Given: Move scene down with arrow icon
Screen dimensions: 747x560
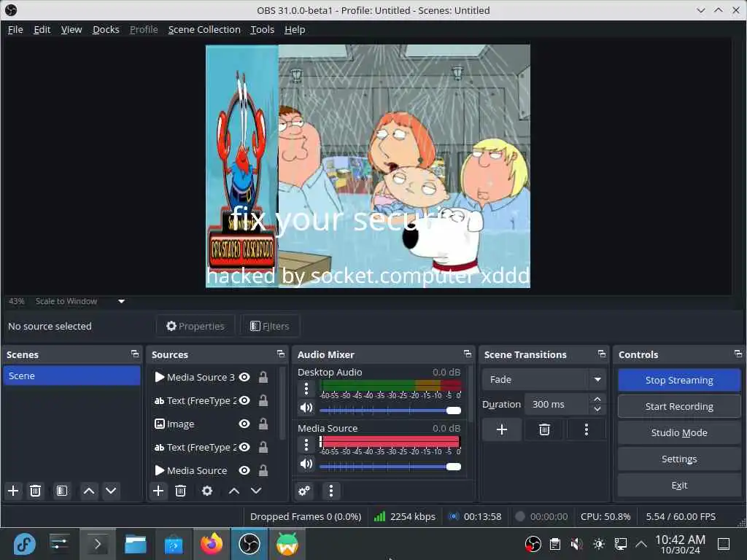Looking at the screenshot, I should click(111, 491).
